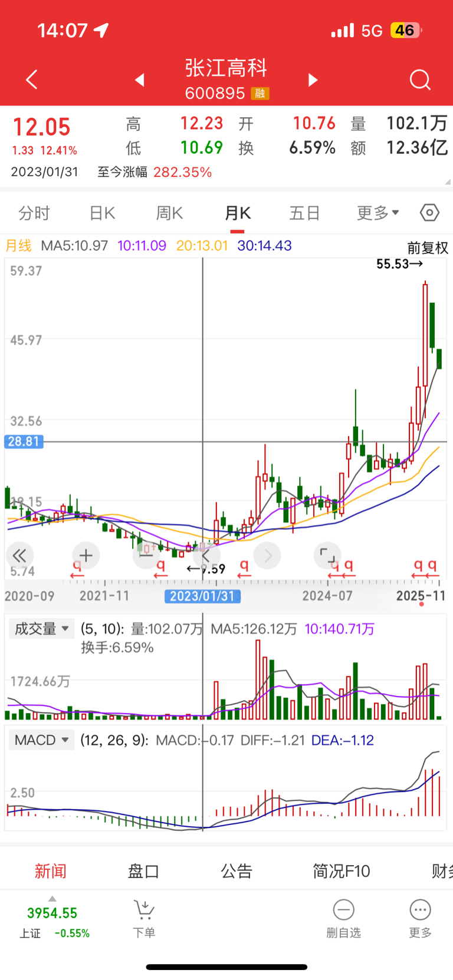Tap the DEA:-1.12 MACD readout
The height and width of the screenshot is (980, 453).
click(x=342, y=740)
